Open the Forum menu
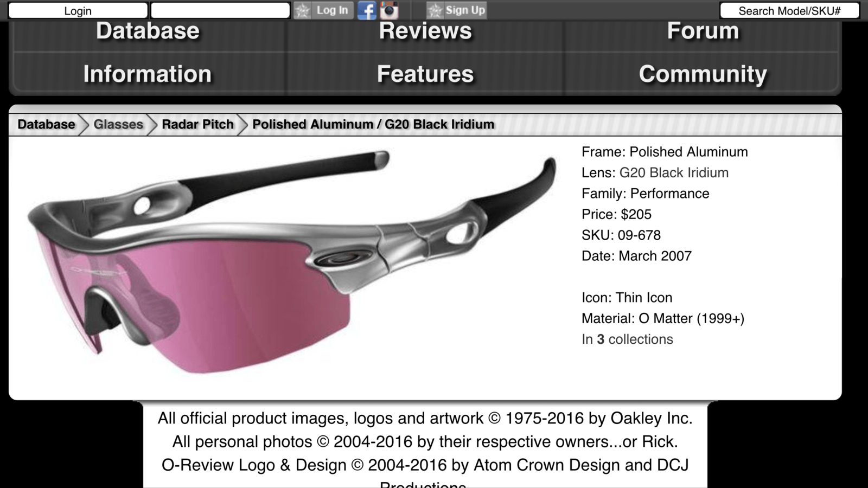 (x=703, y=31)
